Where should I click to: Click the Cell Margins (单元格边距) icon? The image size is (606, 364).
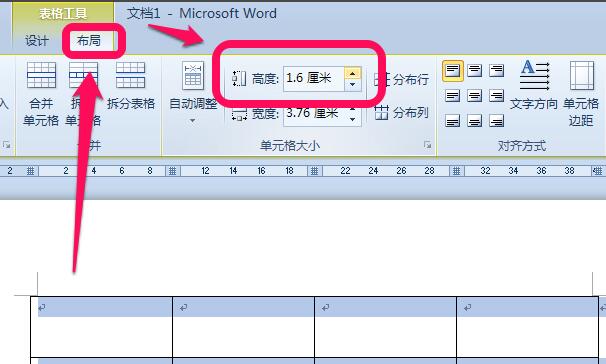point(582,76)
